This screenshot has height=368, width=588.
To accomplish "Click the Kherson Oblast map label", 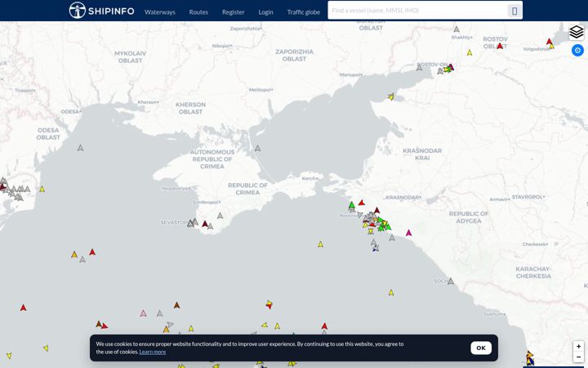I will click(x=190, y=108).
